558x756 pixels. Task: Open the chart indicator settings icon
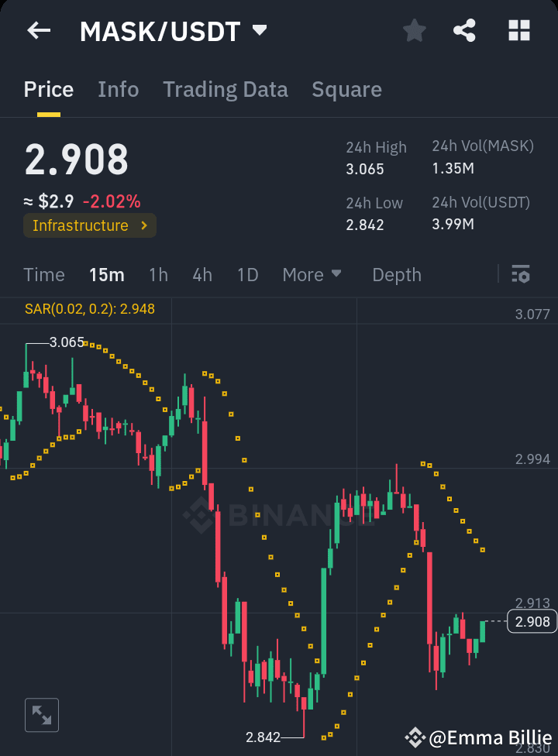pyautogui.click(x=520, y=274)
